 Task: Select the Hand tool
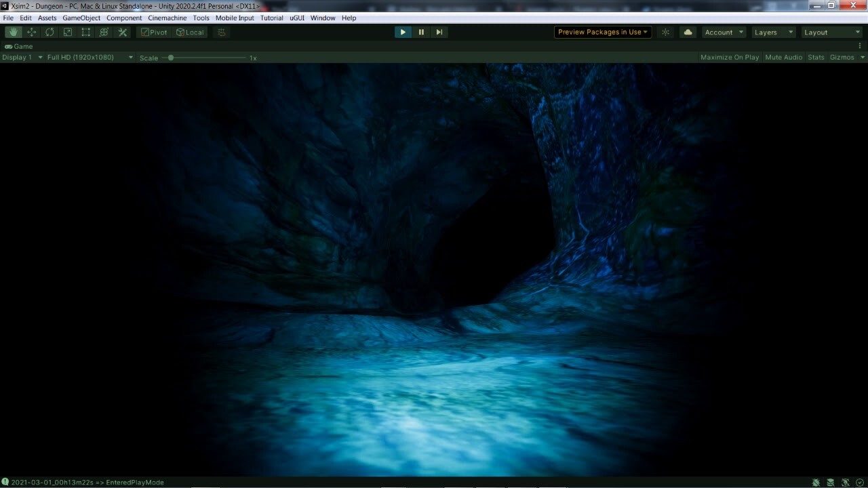(x=14, y=32)
